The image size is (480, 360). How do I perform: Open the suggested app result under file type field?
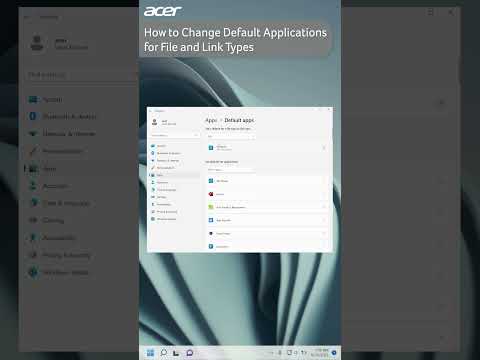[x=267, y=148]
